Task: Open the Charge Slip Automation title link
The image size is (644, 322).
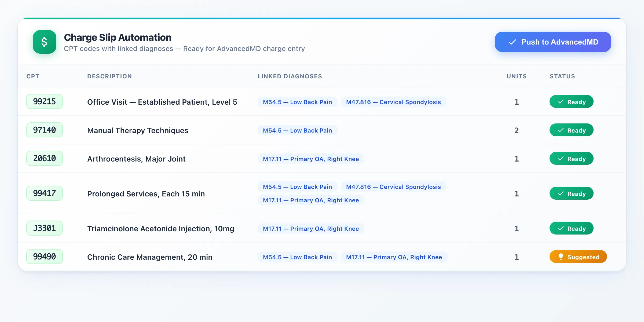Action: (118, 37)
